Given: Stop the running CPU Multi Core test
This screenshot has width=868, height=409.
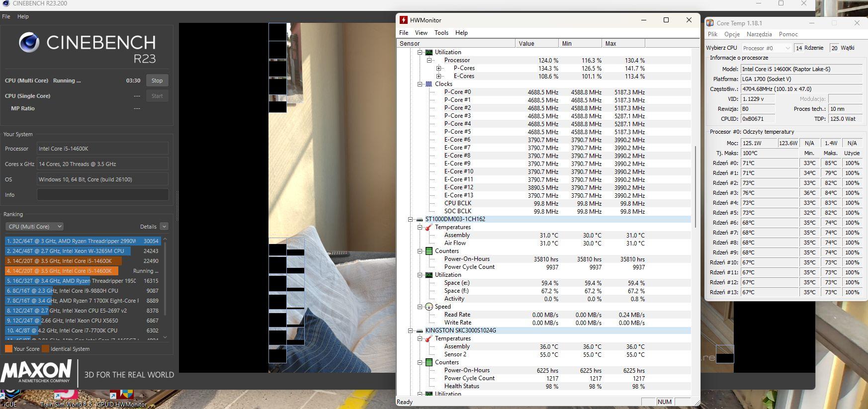Looking at the screenshot, I should [157, 81].
